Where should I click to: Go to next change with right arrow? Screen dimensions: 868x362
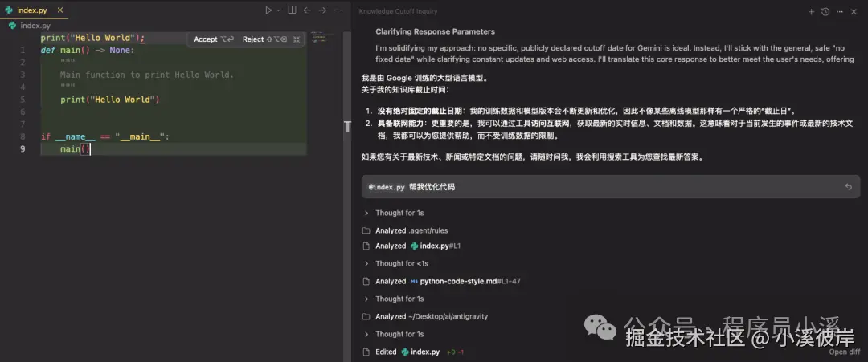tap(322, 10)
